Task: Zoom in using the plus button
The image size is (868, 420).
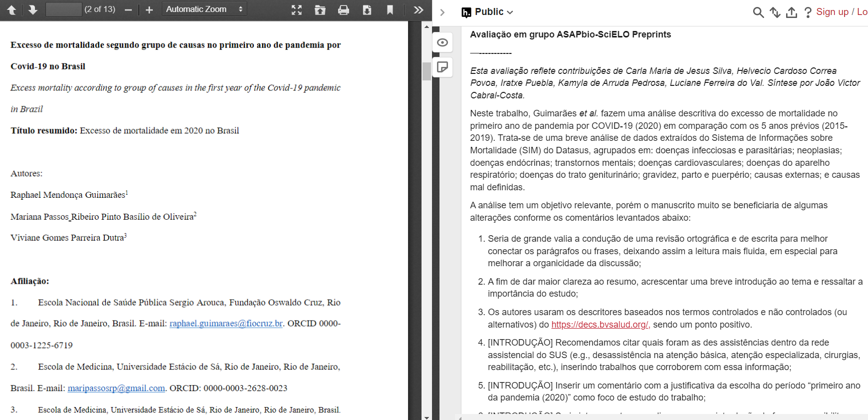Action: point(149,10)
